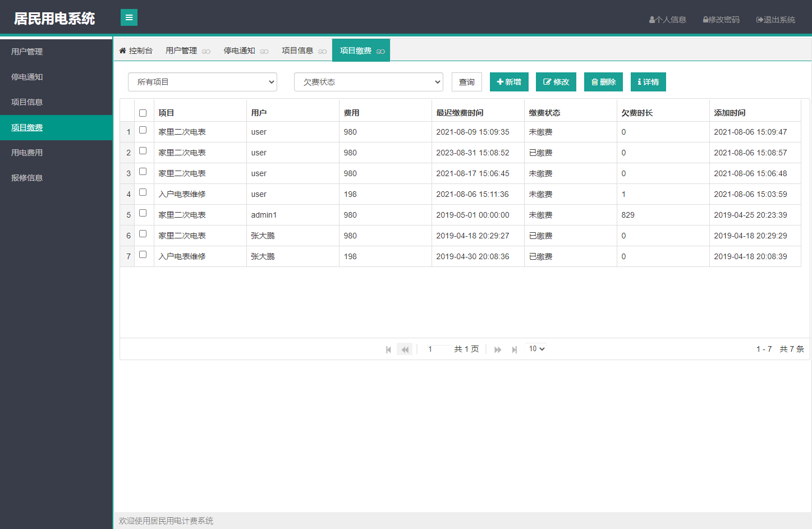Click the 查询 search button

pyautogui.click(x=466, y=81)
